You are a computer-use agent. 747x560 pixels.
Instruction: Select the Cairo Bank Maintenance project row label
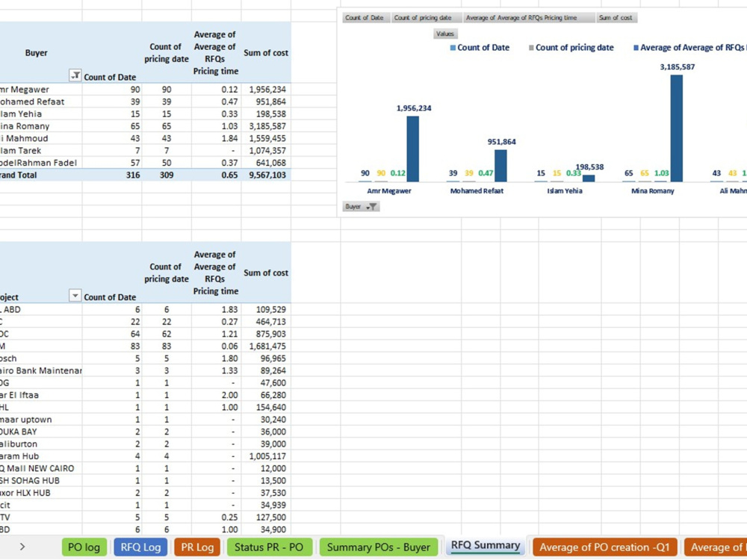click(41, 370)
